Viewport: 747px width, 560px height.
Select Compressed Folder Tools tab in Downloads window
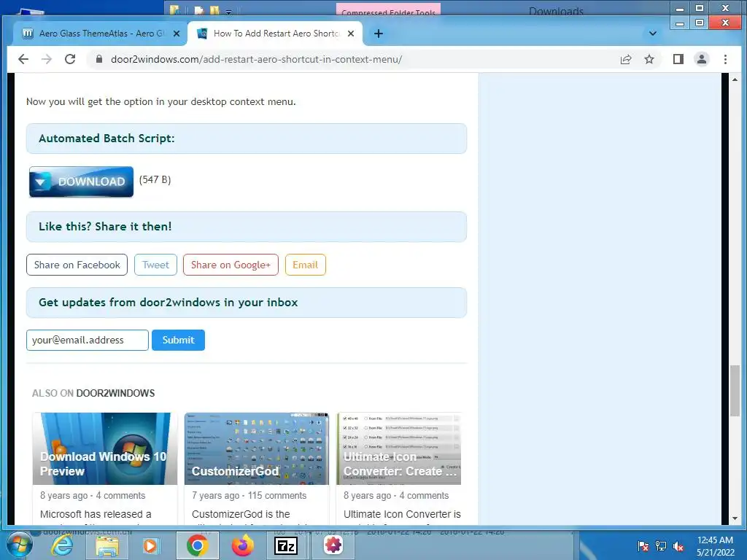pos(388,10)
